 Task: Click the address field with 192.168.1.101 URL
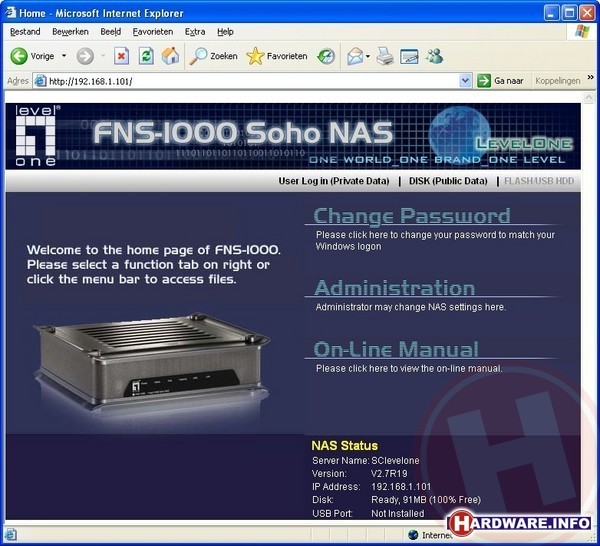[253, 81]
